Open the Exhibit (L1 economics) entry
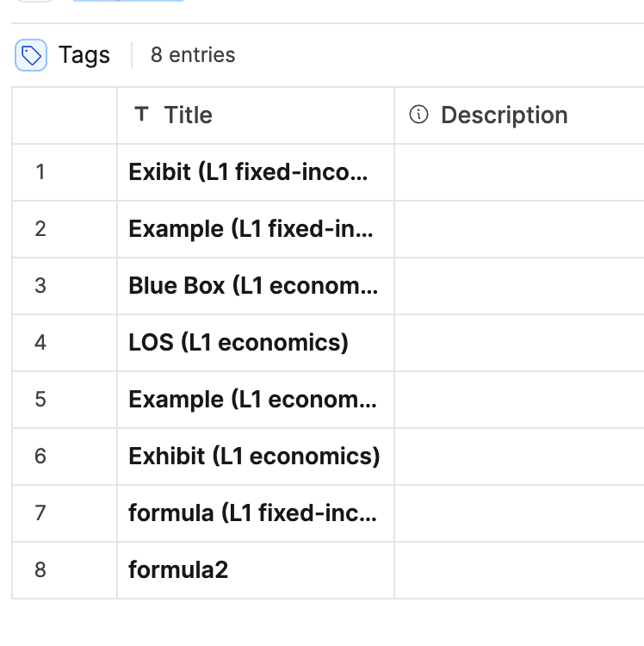 254,456
